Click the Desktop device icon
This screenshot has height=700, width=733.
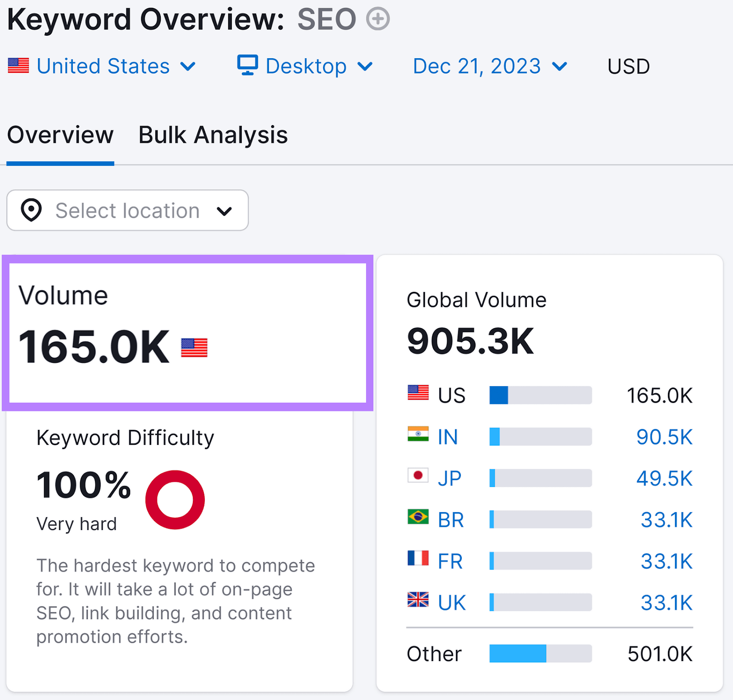pyautogui.click(x=246, y=66)
